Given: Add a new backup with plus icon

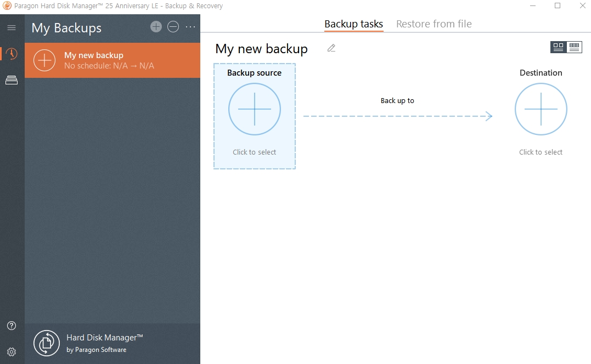Looking at the screenshot, I should (x=156, y=27).
